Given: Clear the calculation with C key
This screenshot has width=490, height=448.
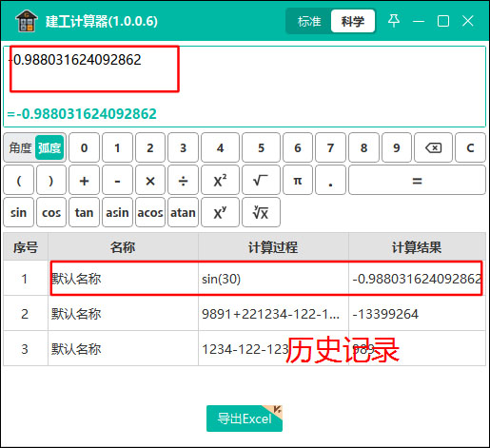Looking at the screenshot, I should tap(470, 147).
